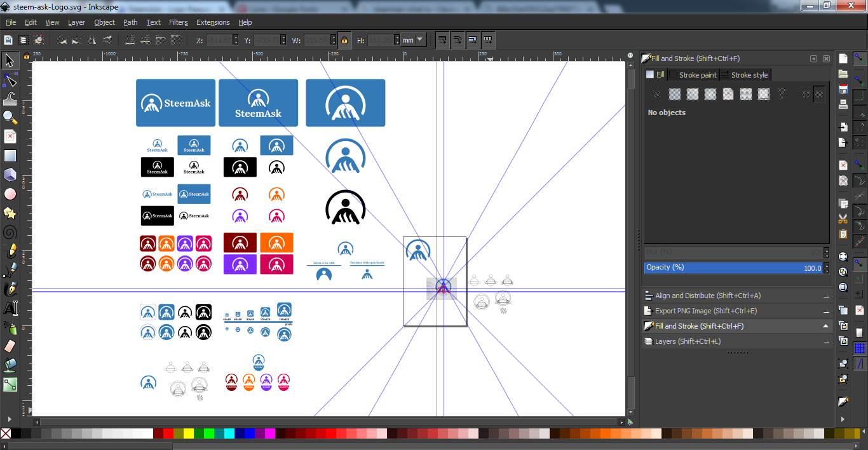
Task: Select the Eraser tool
Action: (10, 346)
